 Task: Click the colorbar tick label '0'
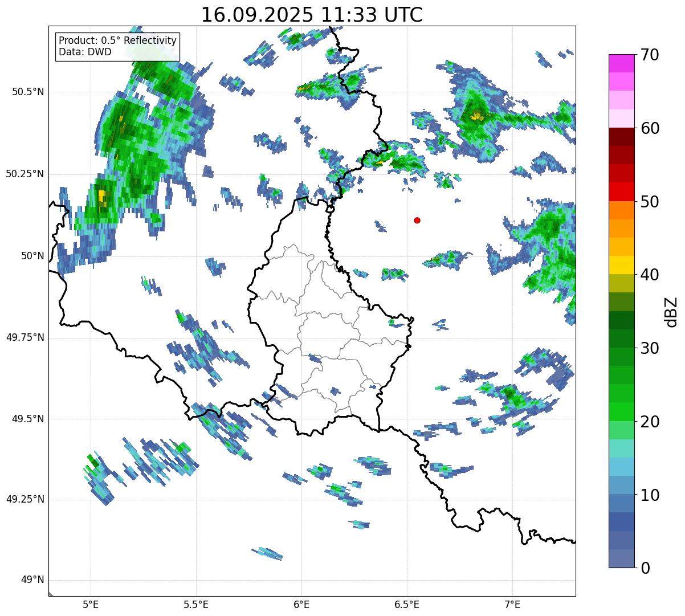coord(645,568)
